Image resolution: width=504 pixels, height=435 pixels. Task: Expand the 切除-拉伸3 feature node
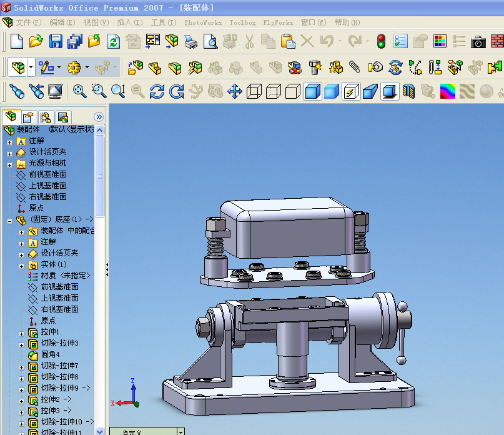[21, 345]
